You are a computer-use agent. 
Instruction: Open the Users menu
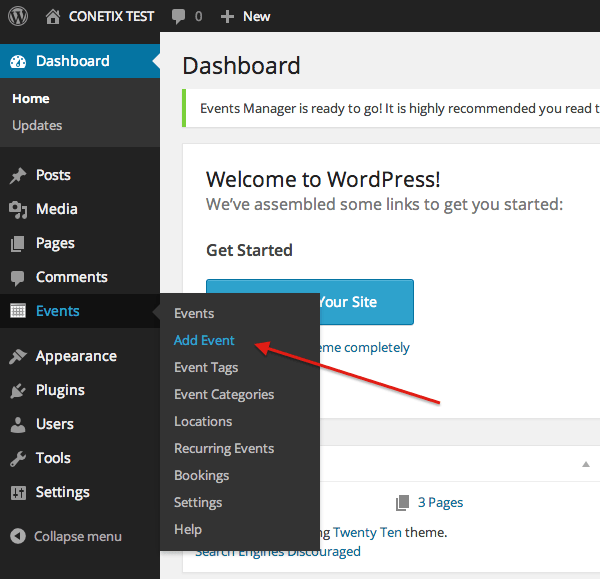pyautogui.click(x=55, y=424)
